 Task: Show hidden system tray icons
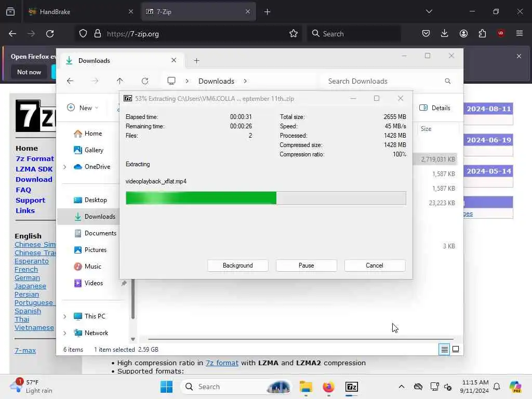pos(402,387)
